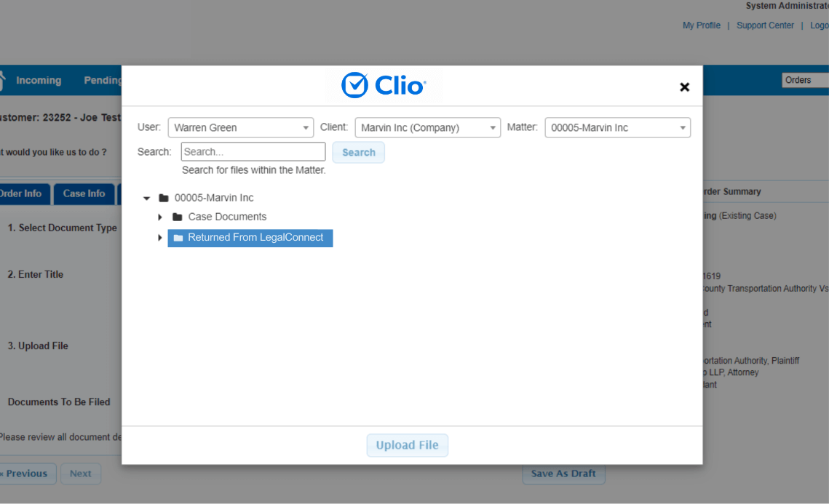Switch to the Case Info tab
This screenshot has width=829, height=504.
84,194
